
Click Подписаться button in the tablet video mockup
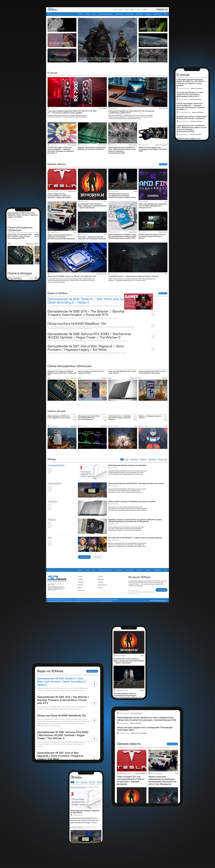point(92,671)
